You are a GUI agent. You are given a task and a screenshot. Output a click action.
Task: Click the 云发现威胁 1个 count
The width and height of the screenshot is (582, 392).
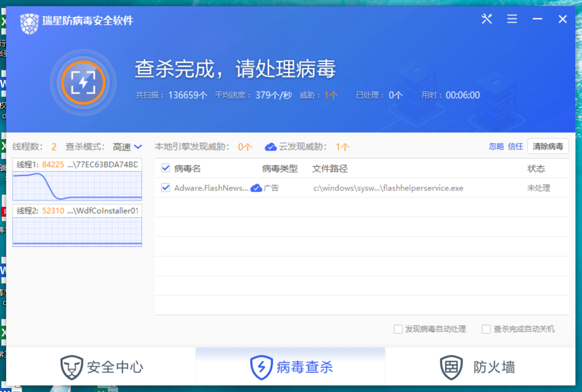(314, 147)
